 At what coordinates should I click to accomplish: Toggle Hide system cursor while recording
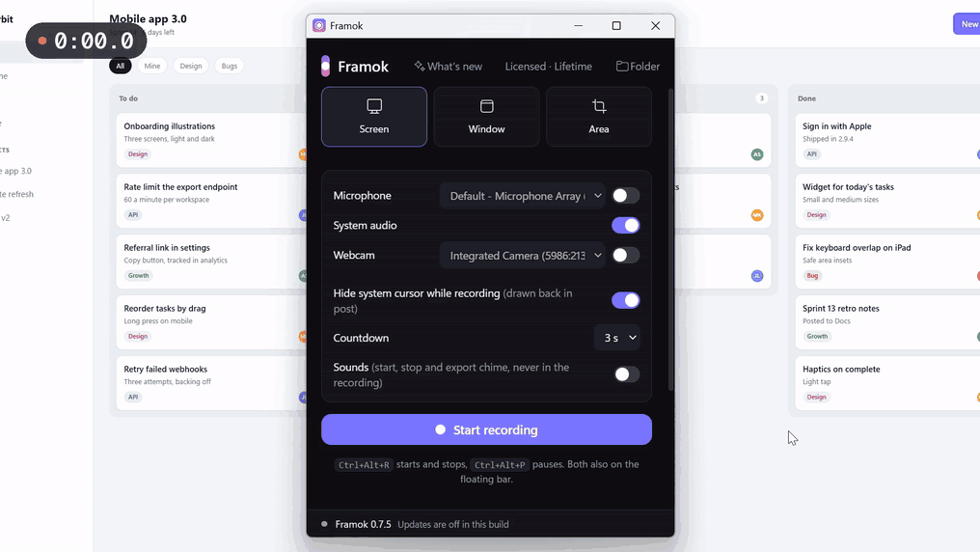626,300
